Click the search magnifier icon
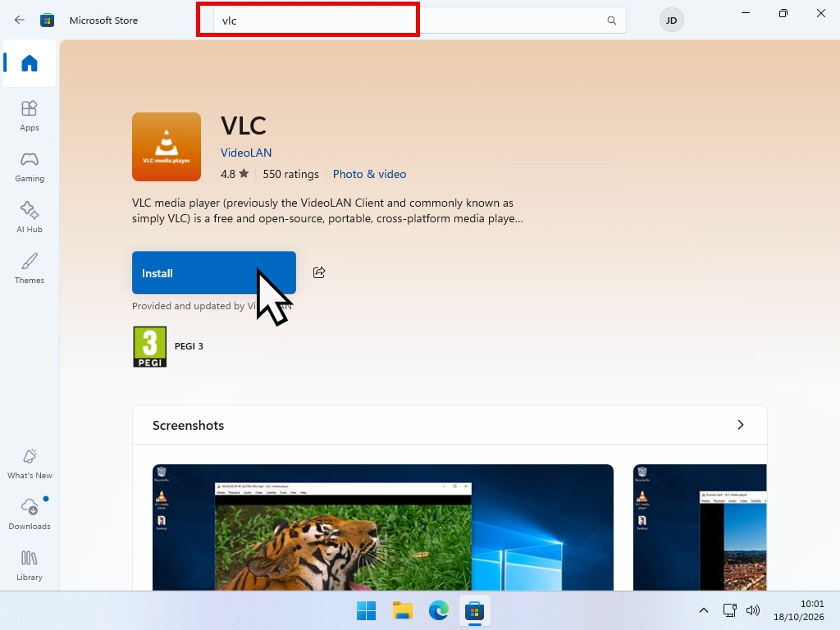 611,21
